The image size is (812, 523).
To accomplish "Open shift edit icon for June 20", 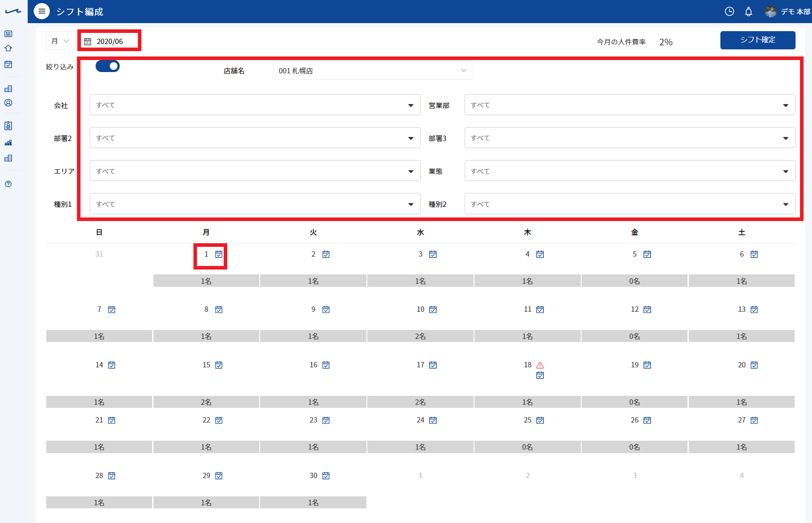I will pyautogui.click(x=754, y=365).
